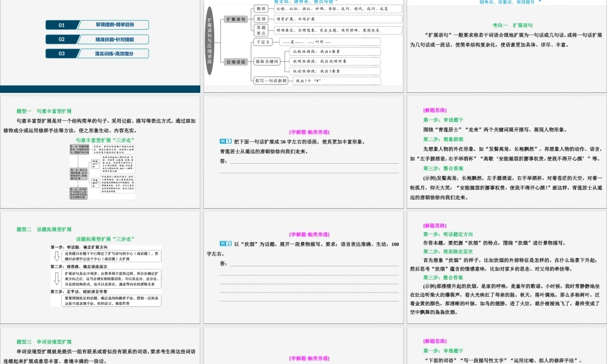Click the step 第一步：审读题干 in 青莲居士 slide
Screen dimensions: 607x364
443,120
